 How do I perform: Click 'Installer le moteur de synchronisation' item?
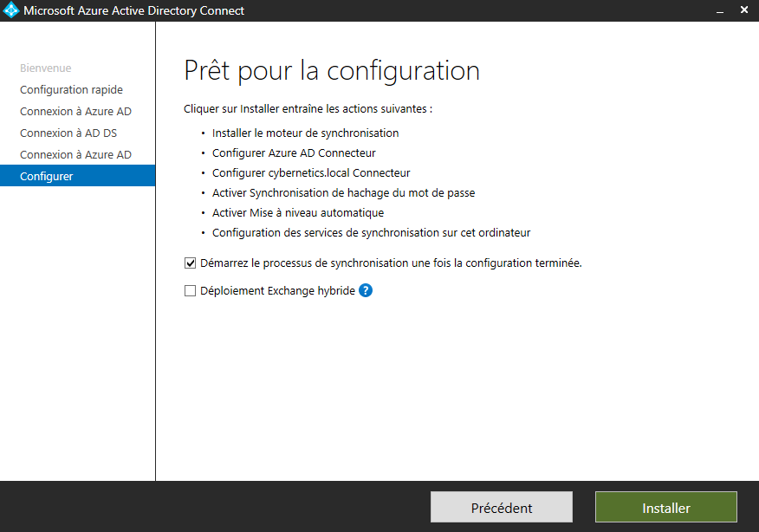click(x=306, y=133)
